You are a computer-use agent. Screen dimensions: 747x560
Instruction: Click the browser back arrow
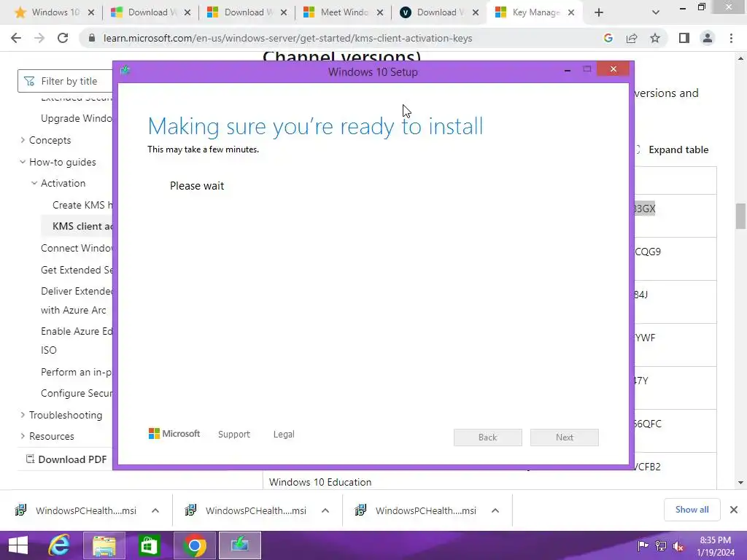(16, 38)
